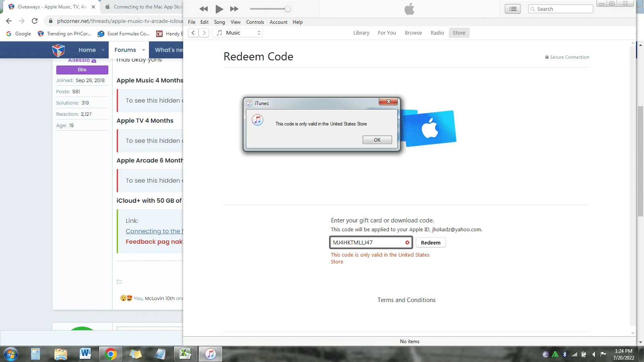Open the Help menu in iTunes

pyautogui.click(x=297, y=22)
